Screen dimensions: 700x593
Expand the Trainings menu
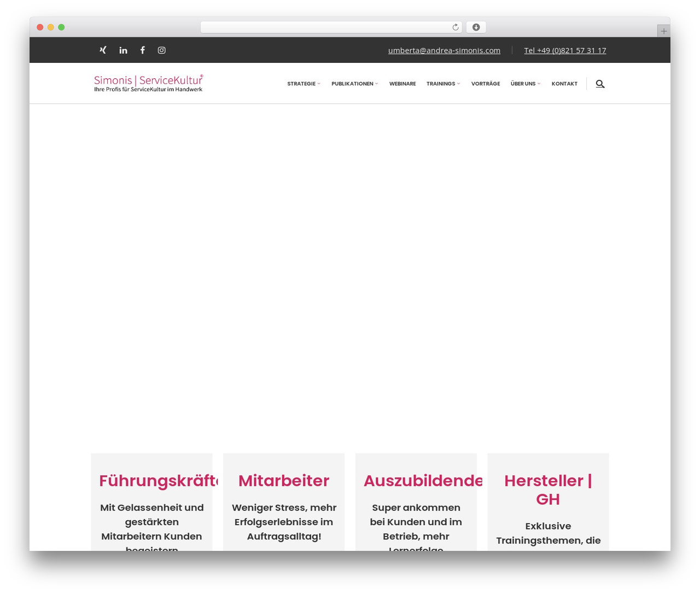[x=443, y=84]
